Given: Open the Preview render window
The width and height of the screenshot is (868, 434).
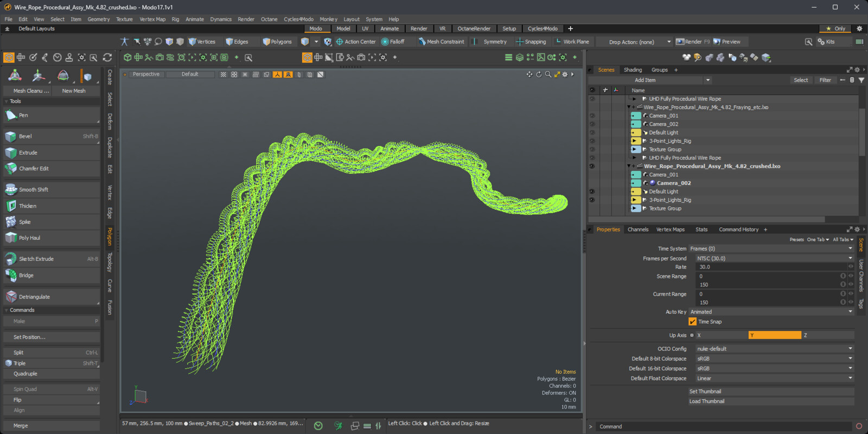Looking at the screenshot, I should pyautogui.click(x=727, y=42).
